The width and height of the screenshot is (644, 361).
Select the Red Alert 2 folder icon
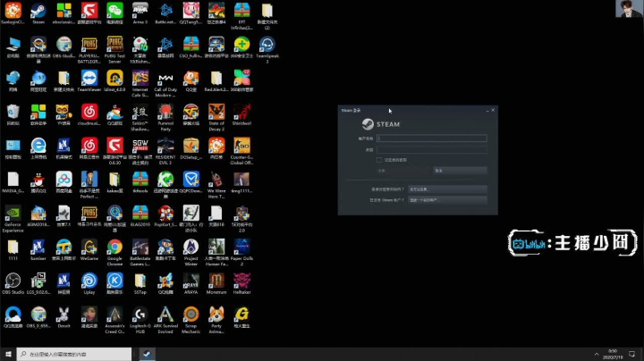point(216,80)
